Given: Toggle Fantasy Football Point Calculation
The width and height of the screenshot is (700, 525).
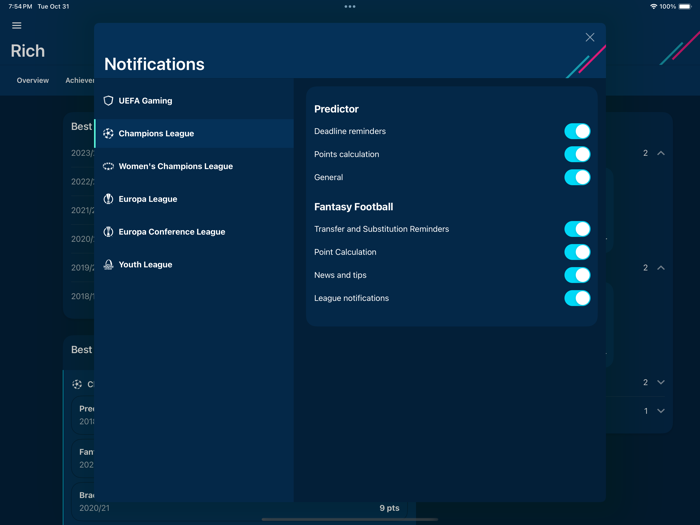Looking at the screenshot, I should pyautogui.click(x=577, y=252).
